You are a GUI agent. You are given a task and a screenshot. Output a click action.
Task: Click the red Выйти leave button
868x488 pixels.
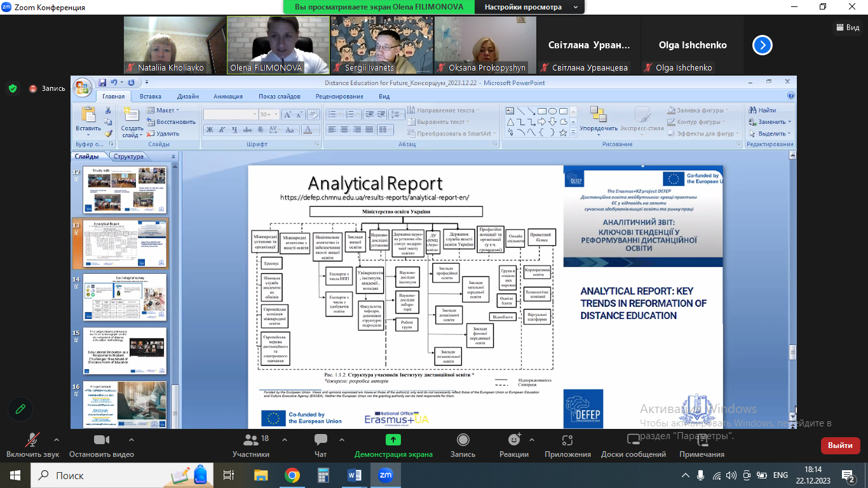[x=840, y=445]
